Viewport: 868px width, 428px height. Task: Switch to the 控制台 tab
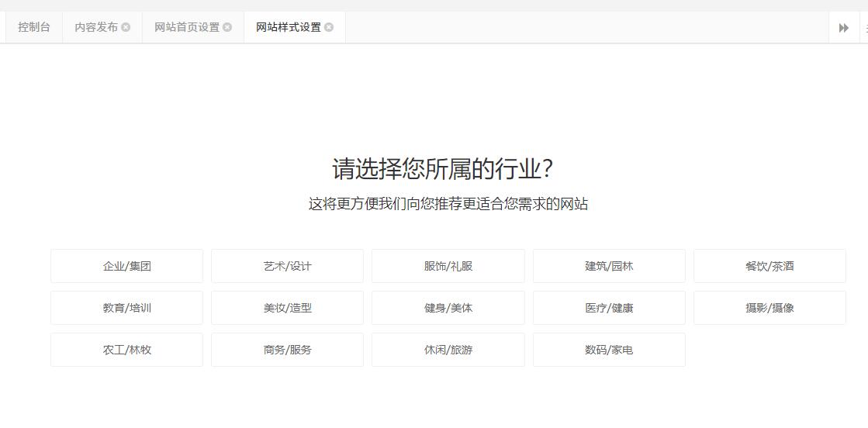(x=34, y=27)
